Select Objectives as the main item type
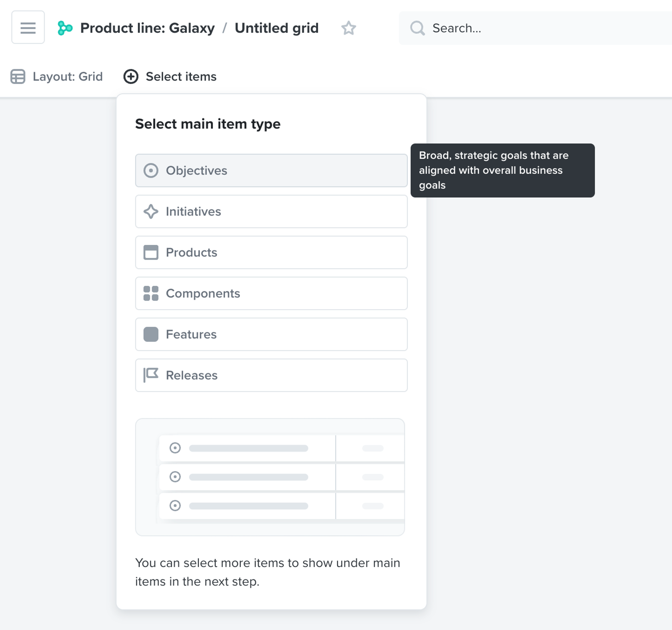Screen dimensions: 672x630 [270, 171]
